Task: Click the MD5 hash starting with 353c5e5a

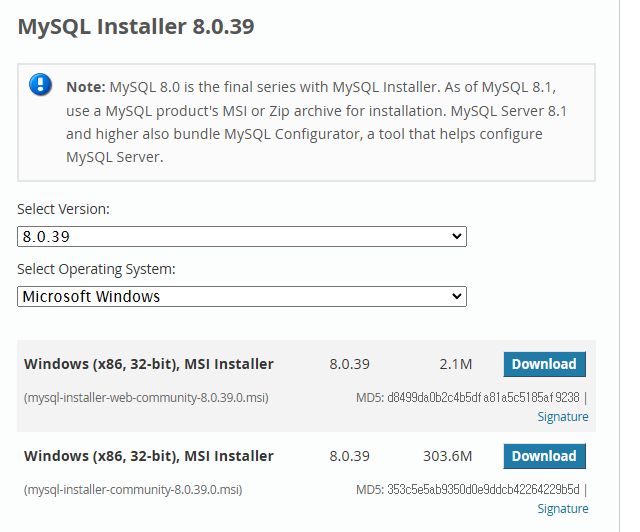Action: 483,490
